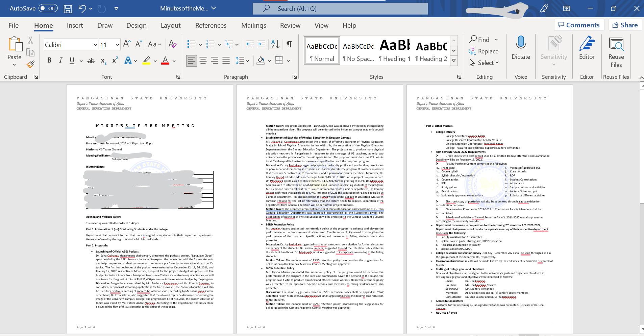The height and width of the screenshot is (336, 644).
Task: Click the Sort icon in Paragraph group
Action: pyautogui.click(x=275, y=44)
